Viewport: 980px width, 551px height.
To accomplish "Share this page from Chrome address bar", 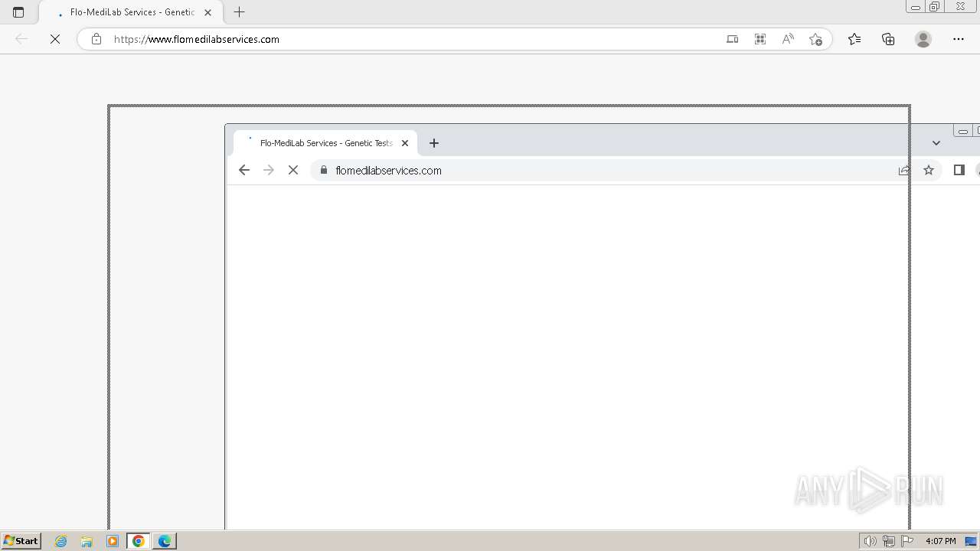I will pyautogui.click(x=904, y=170).
